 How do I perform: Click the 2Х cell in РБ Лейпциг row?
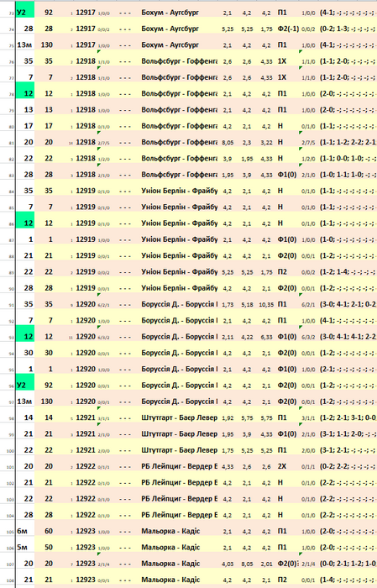click(282, 466)
